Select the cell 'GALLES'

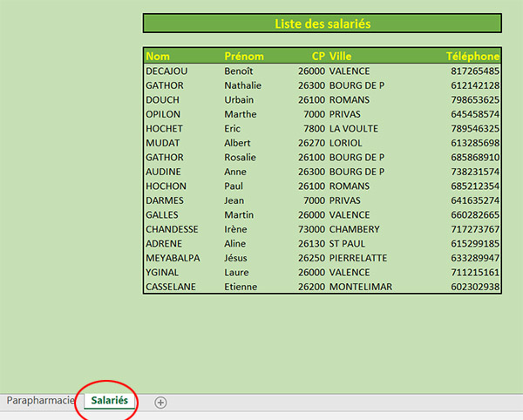[x=162, y=215]
